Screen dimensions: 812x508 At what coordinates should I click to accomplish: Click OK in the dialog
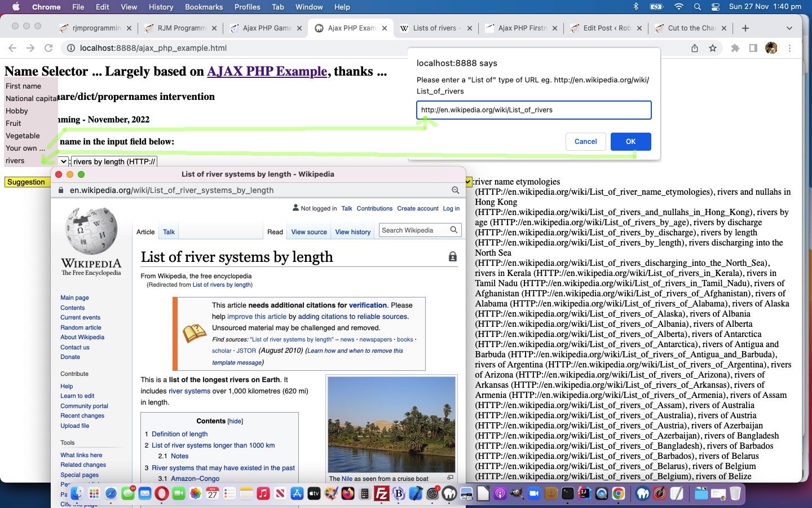pyautogui.click(x=630, y=142)
